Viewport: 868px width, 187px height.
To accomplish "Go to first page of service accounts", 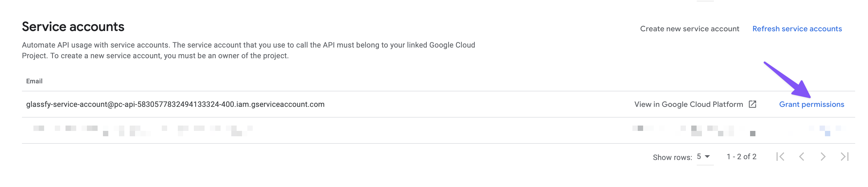I will pyautogui.click(x=780, y=157).
